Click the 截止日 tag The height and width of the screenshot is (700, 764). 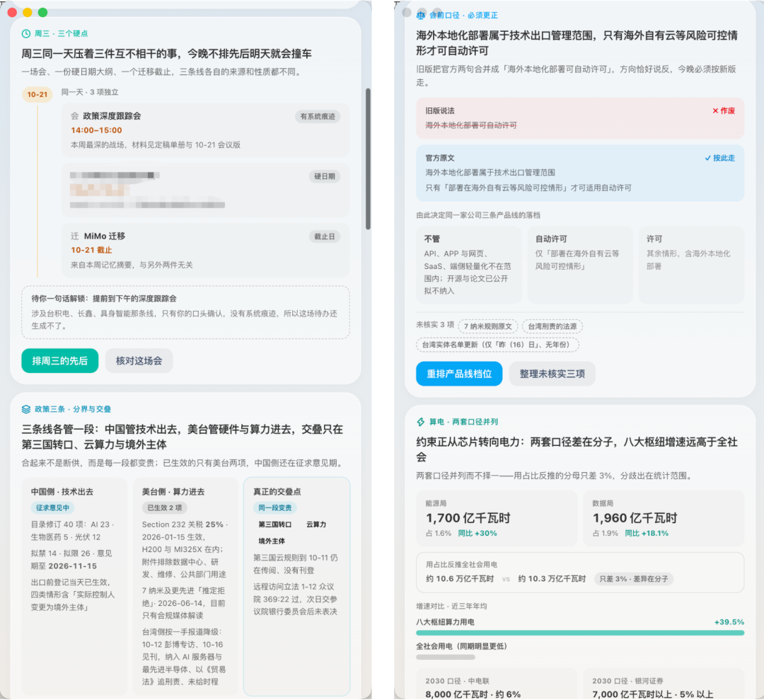pos(325,237)
